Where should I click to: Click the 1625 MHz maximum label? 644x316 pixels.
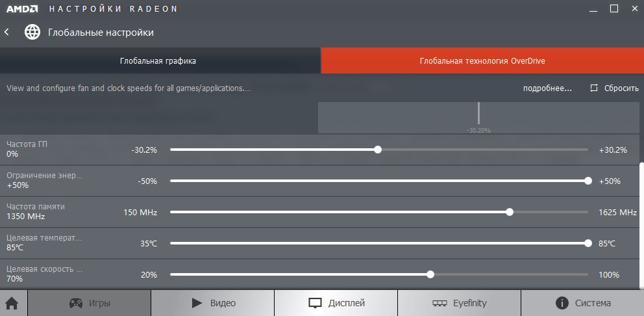tap(618, 213)
